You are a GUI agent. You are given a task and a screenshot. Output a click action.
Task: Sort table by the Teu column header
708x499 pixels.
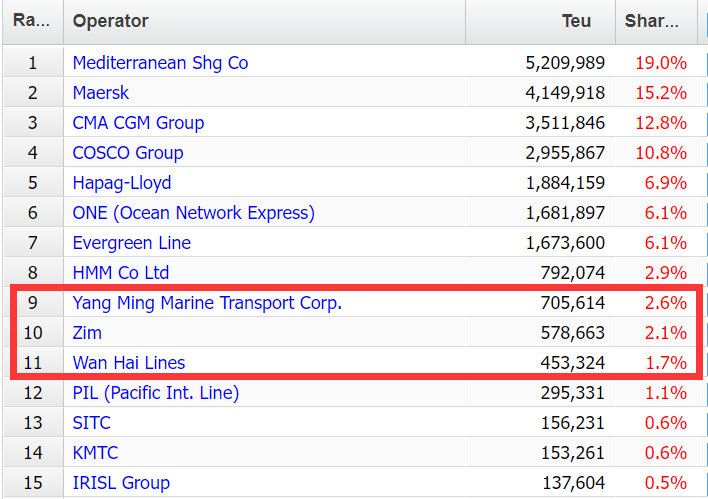pyautogui.click(x=540, y=22)
